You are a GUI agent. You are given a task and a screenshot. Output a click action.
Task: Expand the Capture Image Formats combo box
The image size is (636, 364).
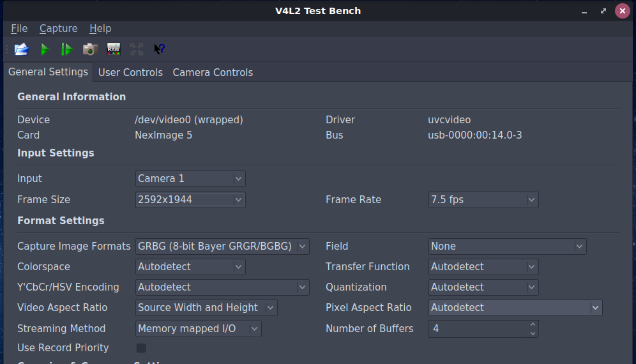[222, 246]
